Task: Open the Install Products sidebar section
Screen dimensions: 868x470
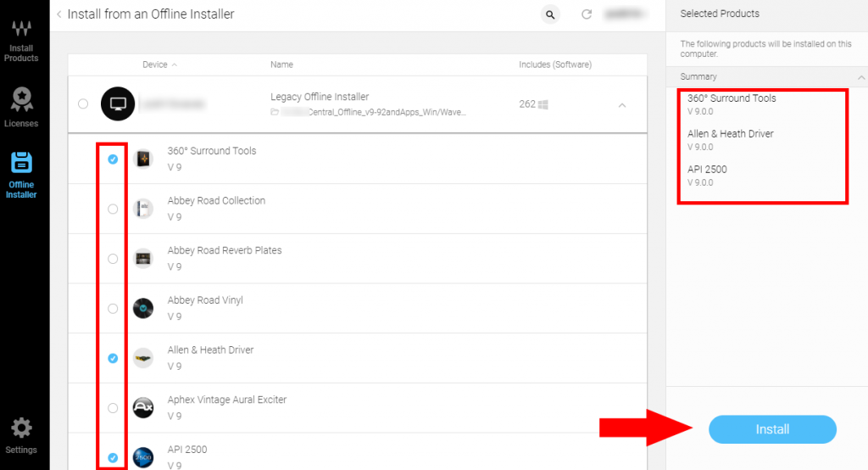Action: tap(21, 41)
